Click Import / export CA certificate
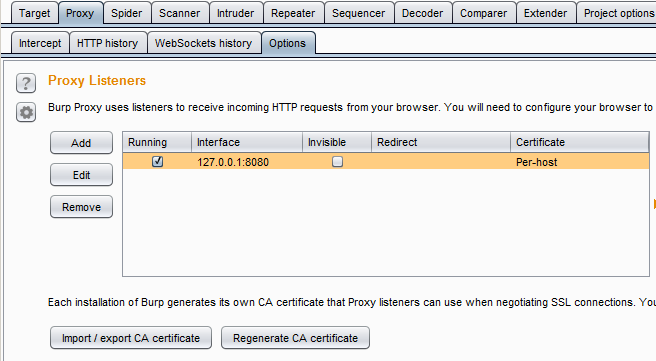 (x=131, y=338)
